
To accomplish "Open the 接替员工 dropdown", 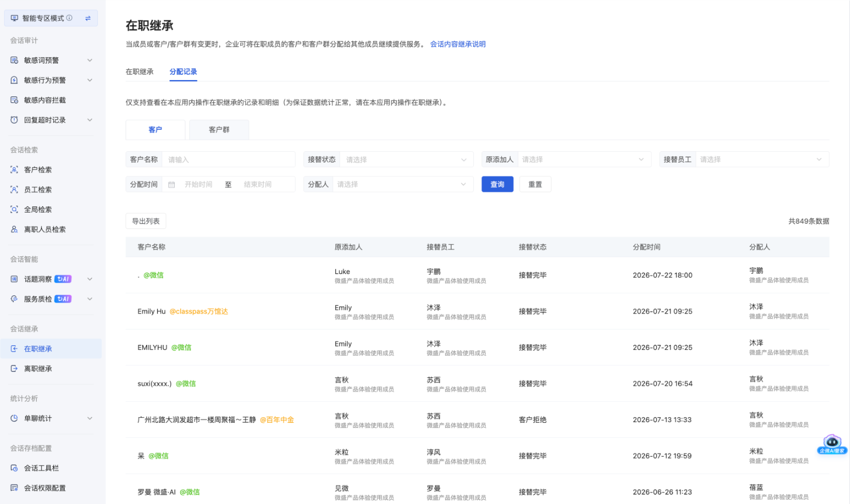I will tap(762, 159).
